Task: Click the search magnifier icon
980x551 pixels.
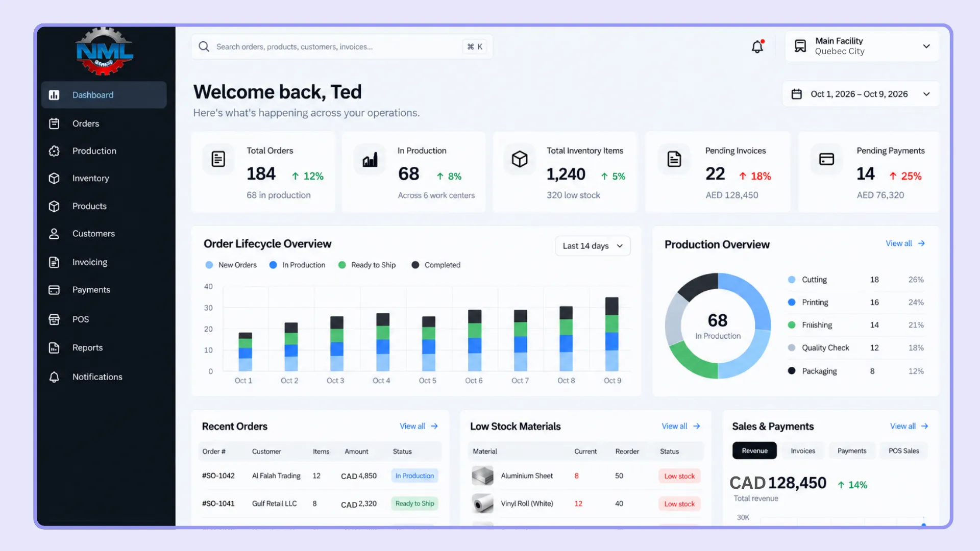Action: (x=204, y=46)
